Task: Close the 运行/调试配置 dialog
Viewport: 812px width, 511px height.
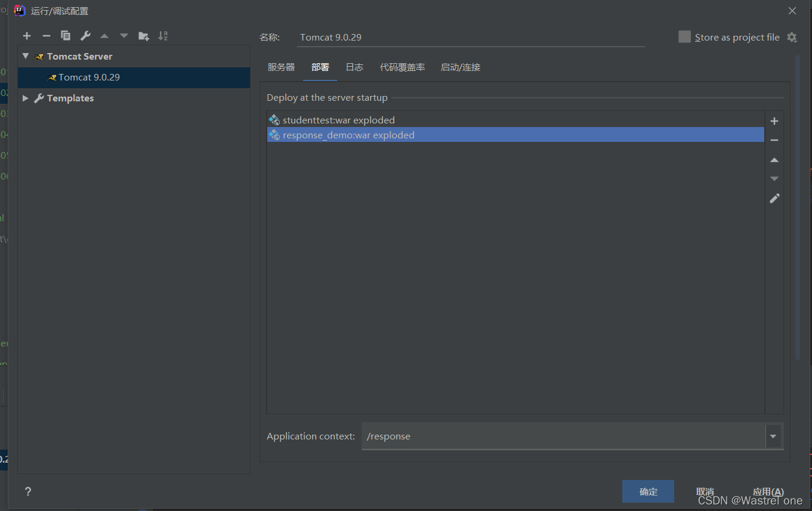Action: 792,11
